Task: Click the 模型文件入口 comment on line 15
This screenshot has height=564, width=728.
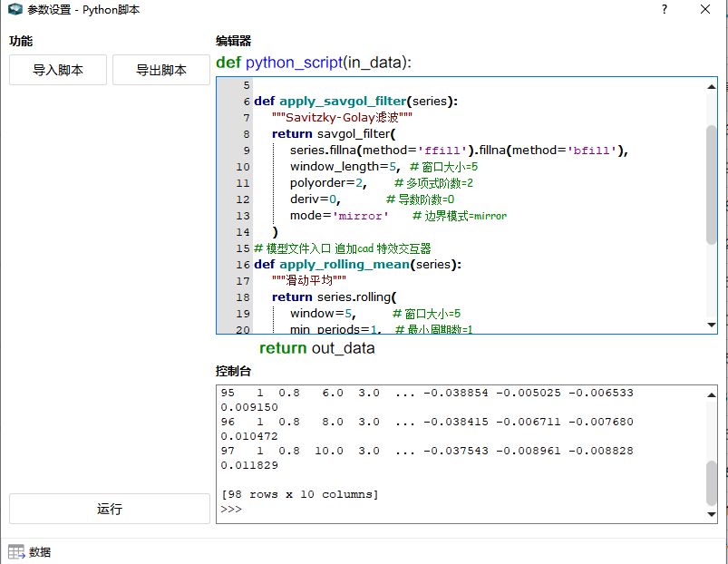Action: click(x=343, y=248)
